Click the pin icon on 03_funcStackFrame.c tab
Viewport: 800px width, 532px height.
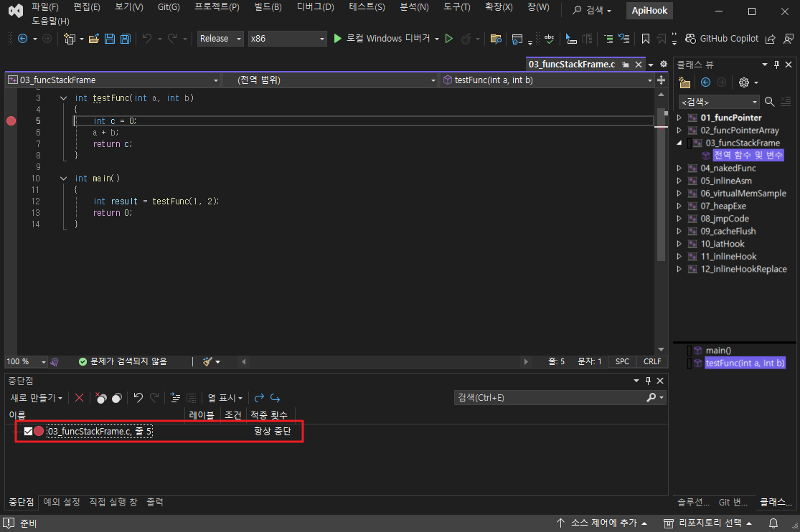tap(626, 65)
